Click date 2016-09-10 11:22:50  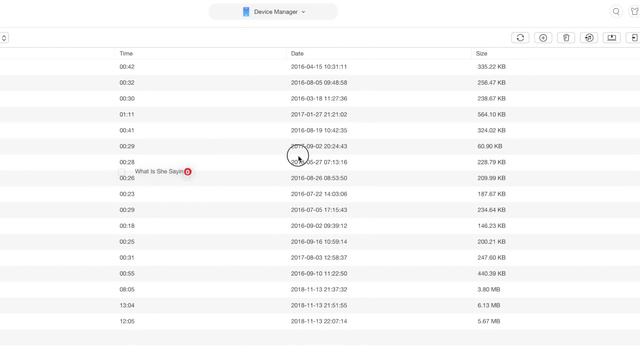[319, 273]
